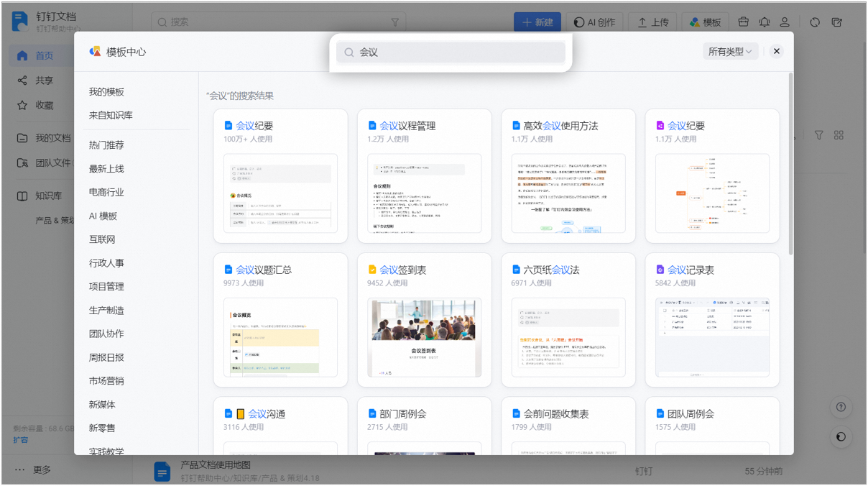Click the 会前问题收集表 template title
This screenshot has height=486, width=868.
pos(556,414)
